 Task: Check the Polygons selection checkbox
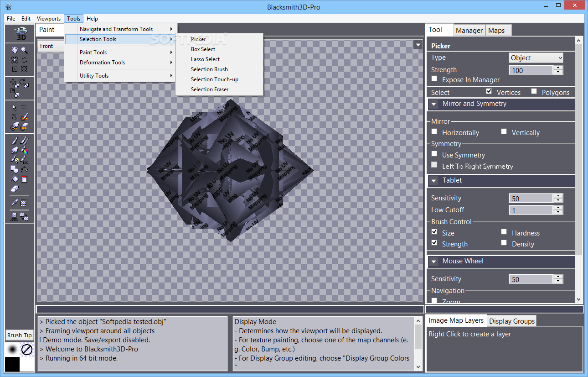pyautogui.click(x=534, y=91)
